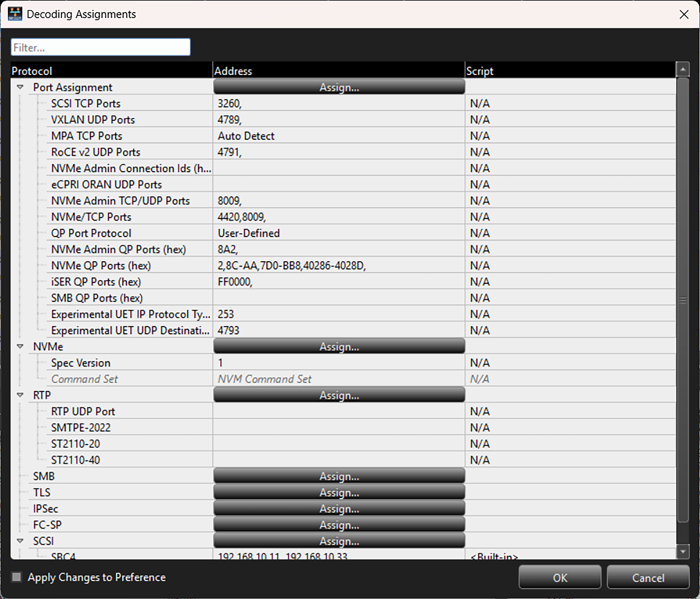Click User-Defined address value

[249, 233]
